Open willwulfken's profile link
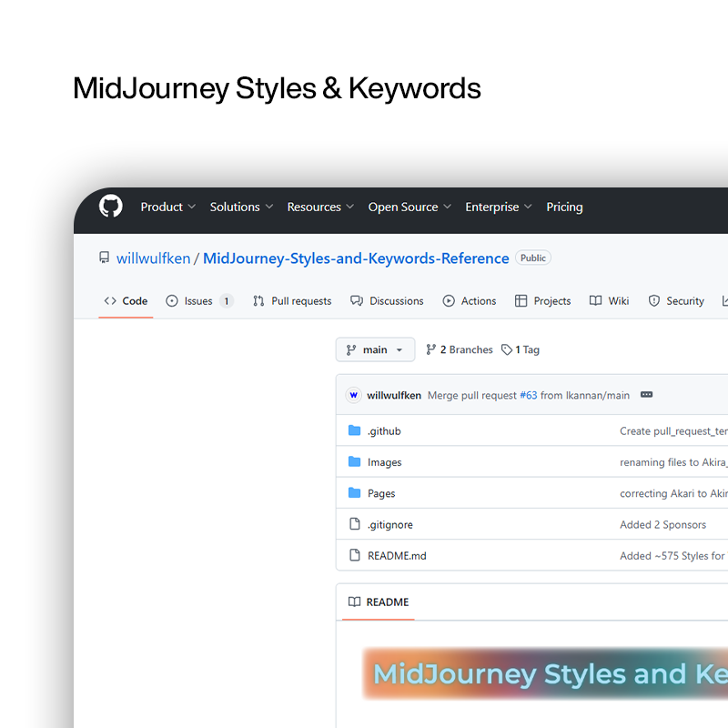 153,258
